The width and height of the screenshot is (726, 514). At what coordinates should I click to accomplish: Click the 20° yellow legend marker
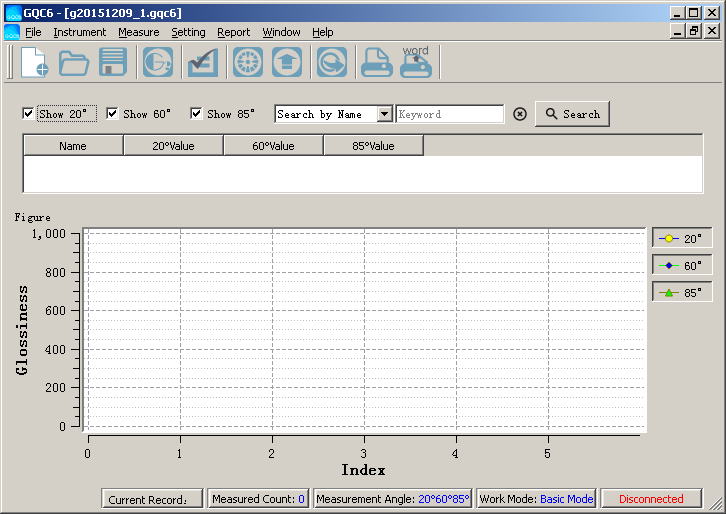[x=669, y=238]
